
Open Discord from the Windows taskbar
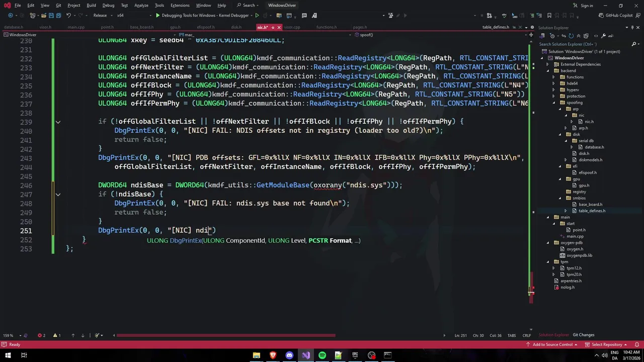(289, 355)
